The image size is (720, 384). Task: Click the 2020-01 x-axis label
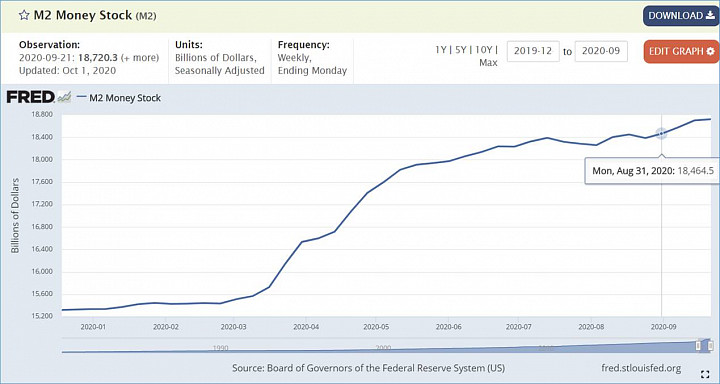[93, 328]
